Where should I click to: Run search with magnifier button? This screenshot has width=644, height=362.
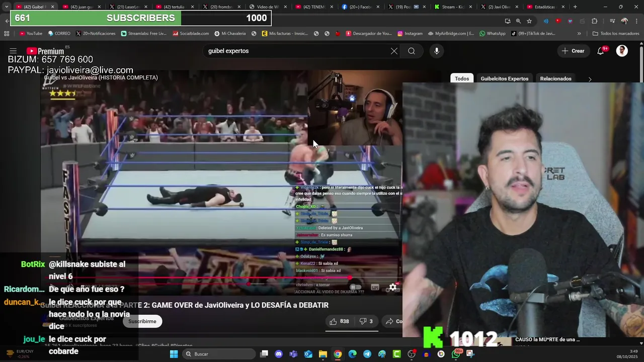(x=412, y=51)
